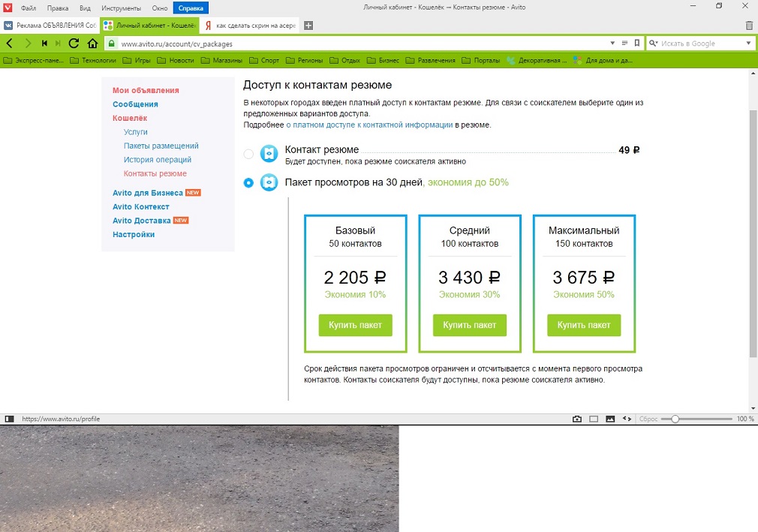Capture page with status bar camera icon
The image size is (758, 532).
click(576, 419)
